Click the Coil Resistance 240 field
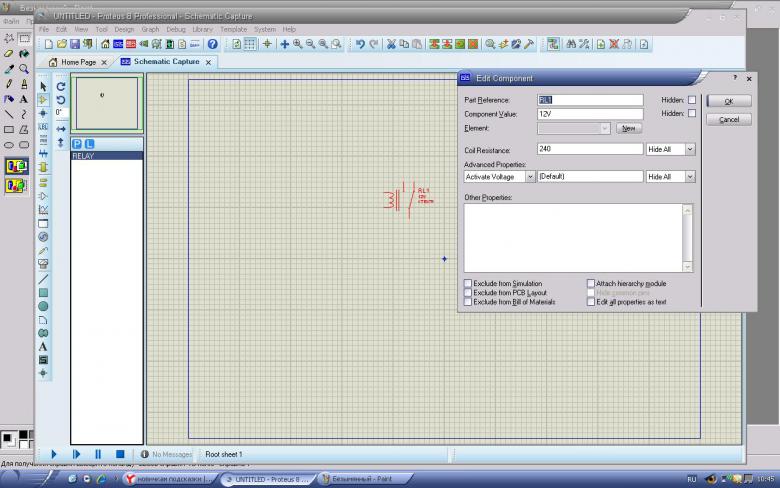The image size is (780, 488). click(590, 149)
